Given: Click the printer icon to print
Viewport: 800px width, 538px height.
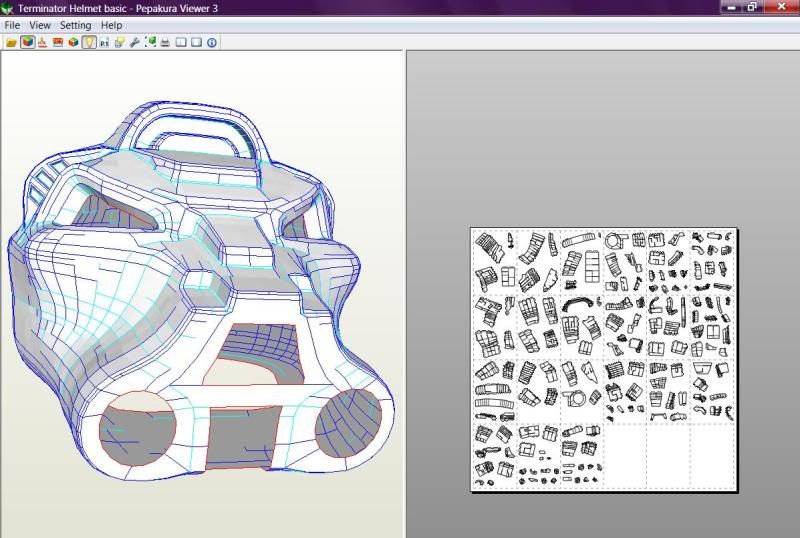Looking at the screenshot, I should pos(165,42).
